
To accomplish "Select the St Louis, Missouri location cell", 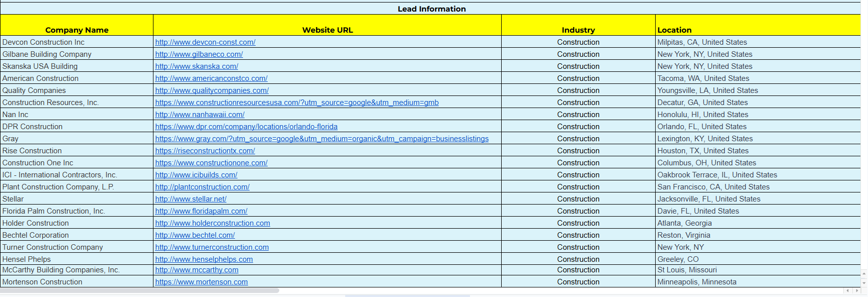I will point(758,270).
